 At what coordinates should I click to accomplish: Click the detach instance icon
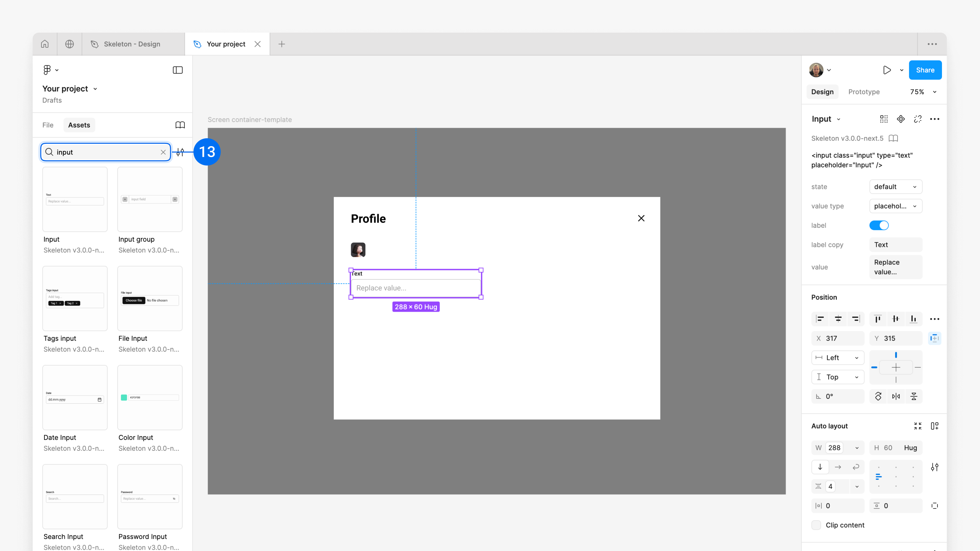(x=918, y=119)
